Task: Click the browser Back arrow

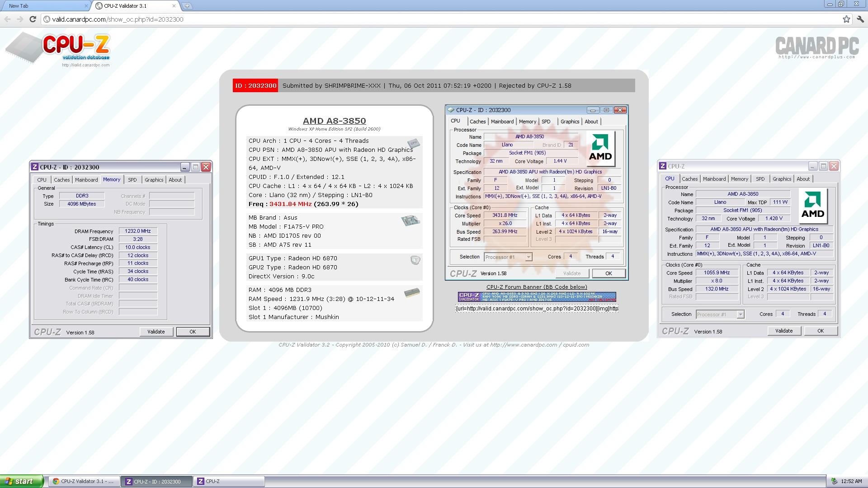Action: [7, 19]
